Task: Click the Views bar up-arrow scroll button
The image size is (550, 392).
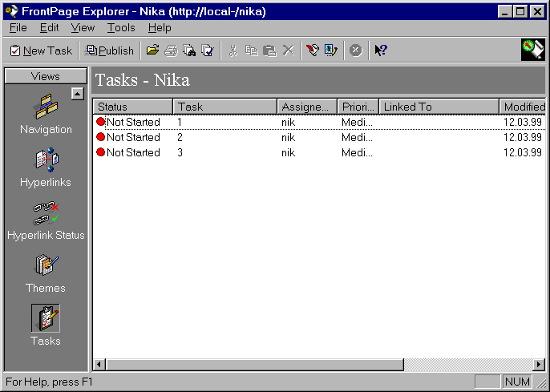Action: point(78,94)
